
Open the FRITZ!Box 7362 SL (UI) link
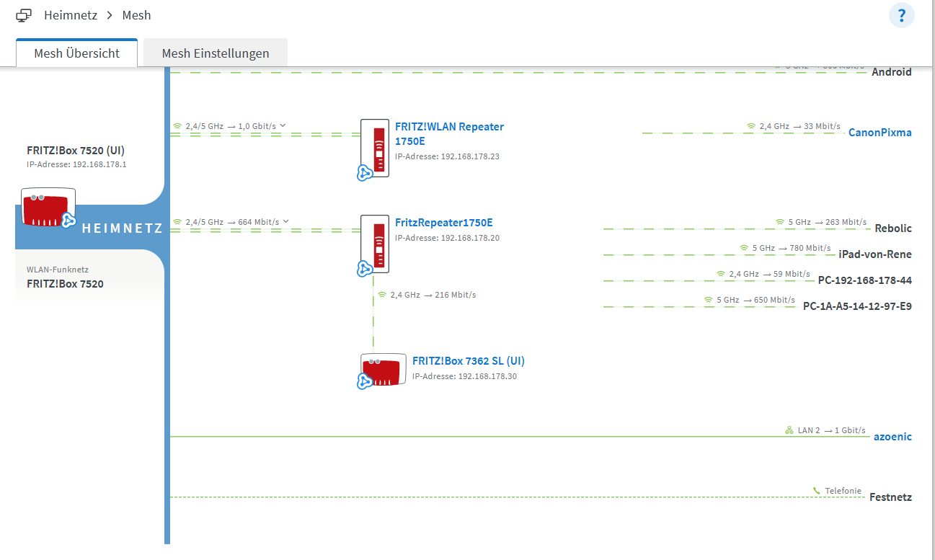point(469,360)
